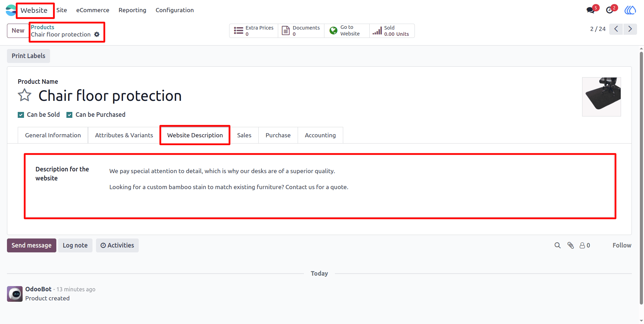Click the Website app menu title
This screenshot has width=644, height=324.
tap(34, 10)
